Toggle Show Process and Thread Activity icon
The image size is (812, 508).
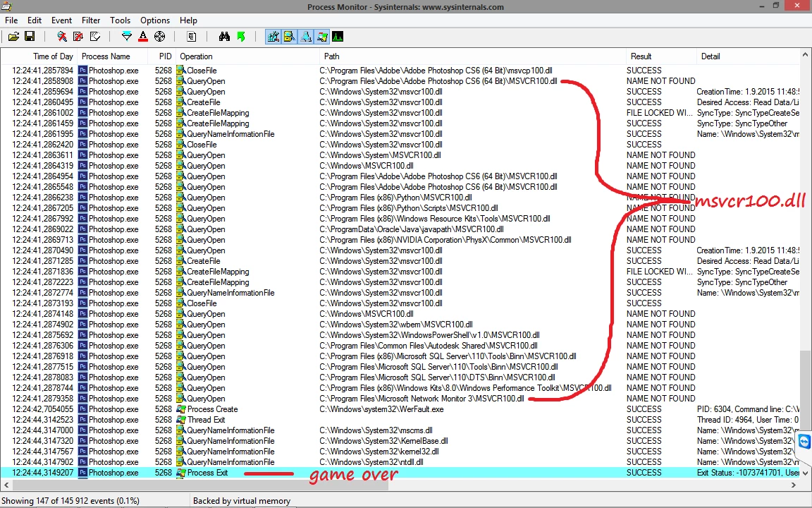tap(321, 36)
